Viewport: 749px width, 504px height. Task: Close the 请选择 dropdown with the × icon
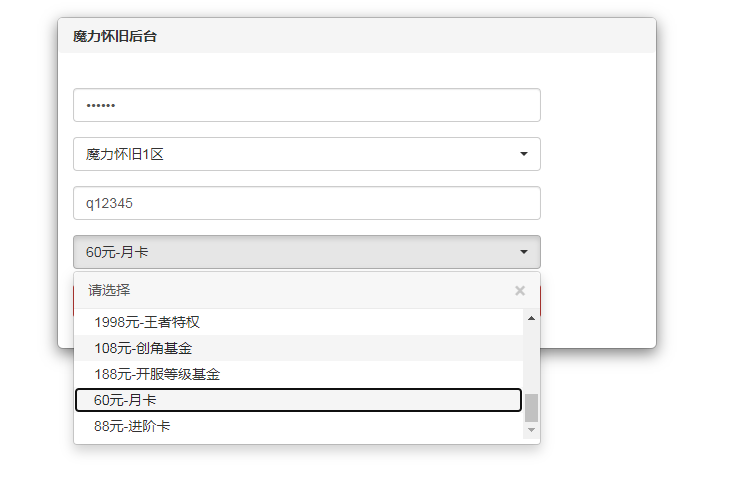(x=519, y=291)
